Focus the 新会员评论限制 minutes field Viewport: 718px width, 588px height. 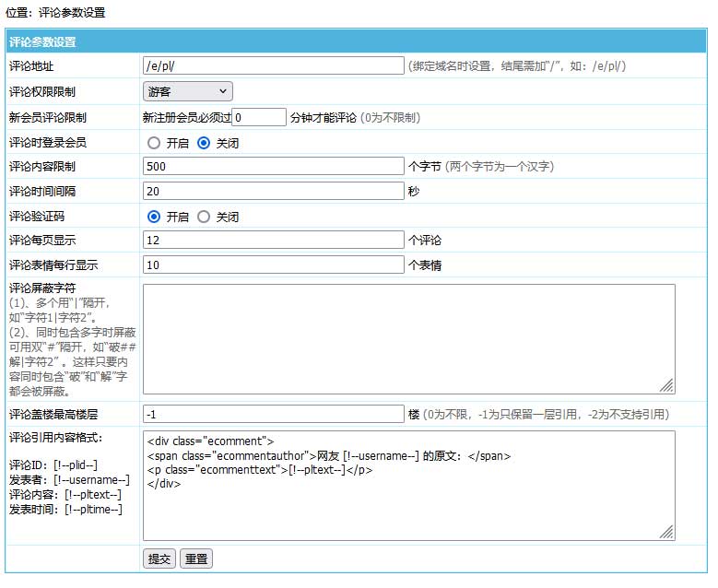[259, 117]
